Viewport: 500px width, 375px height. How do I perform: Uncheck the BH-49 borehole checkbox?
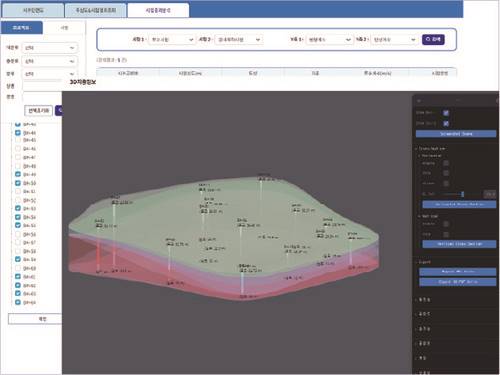(18, 174)
